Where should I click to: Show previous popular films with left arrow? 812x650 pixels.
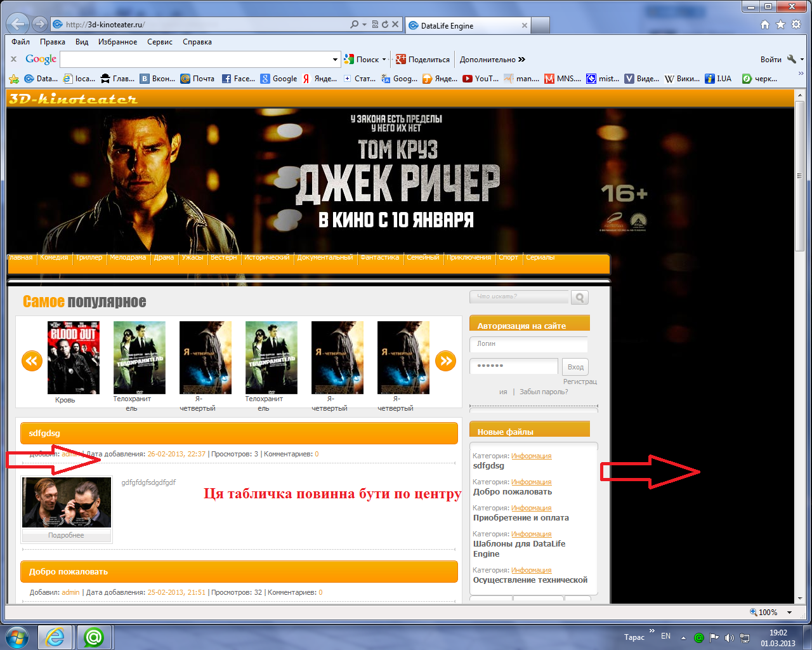tap(32, 361)
